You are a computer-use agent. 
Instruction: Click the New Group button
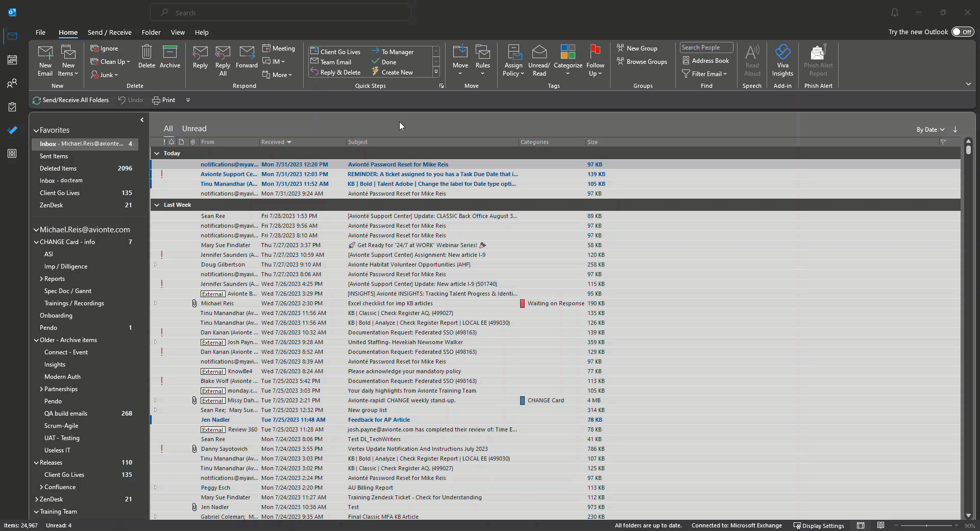click(637, 48)
